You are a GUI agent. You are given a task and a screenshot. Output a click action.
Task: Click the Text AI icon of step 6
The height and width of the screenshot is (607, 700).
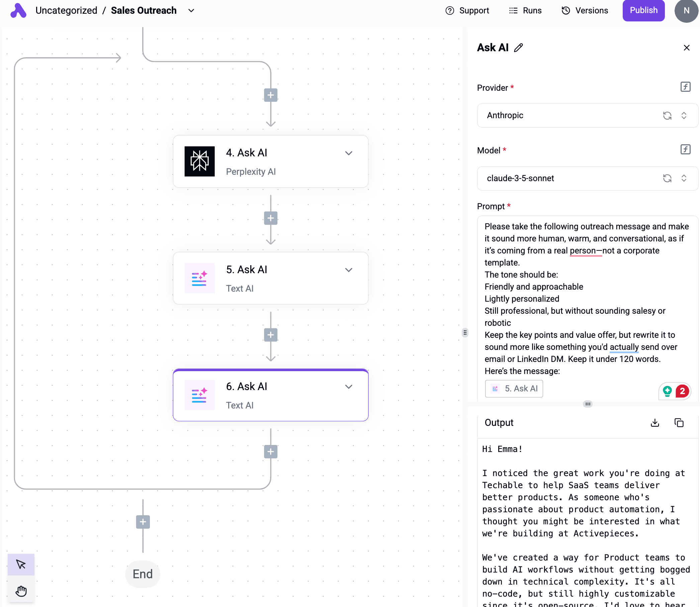pyautogui.click(x=200, y=395)
